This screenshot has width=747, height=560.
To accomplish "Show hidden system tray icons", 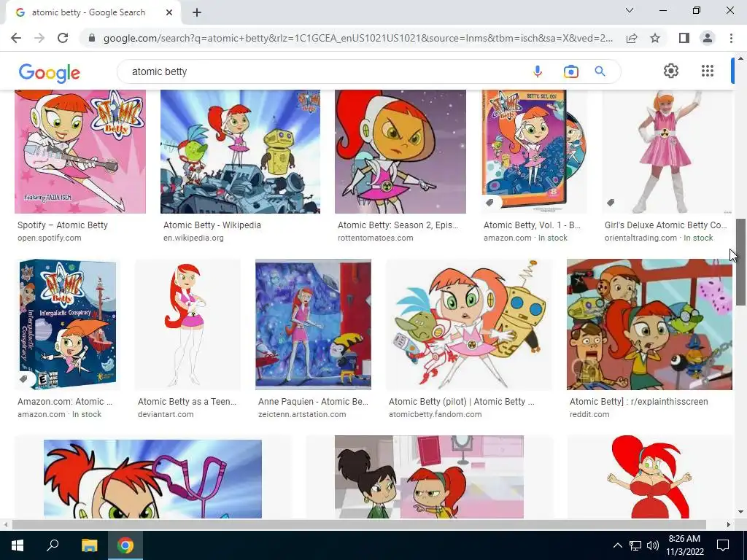I will 617,545.
